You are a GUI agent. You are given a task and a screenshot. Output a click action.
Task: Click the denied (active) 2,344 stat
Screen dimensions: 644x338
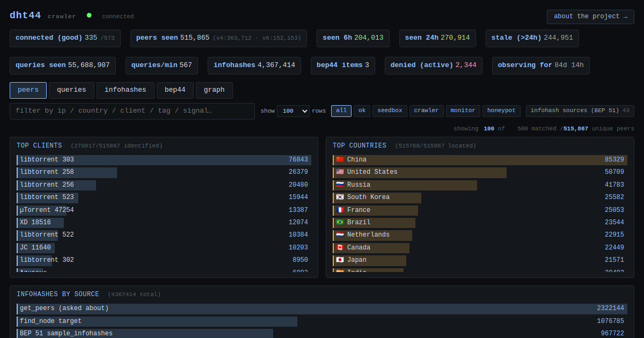433,65
